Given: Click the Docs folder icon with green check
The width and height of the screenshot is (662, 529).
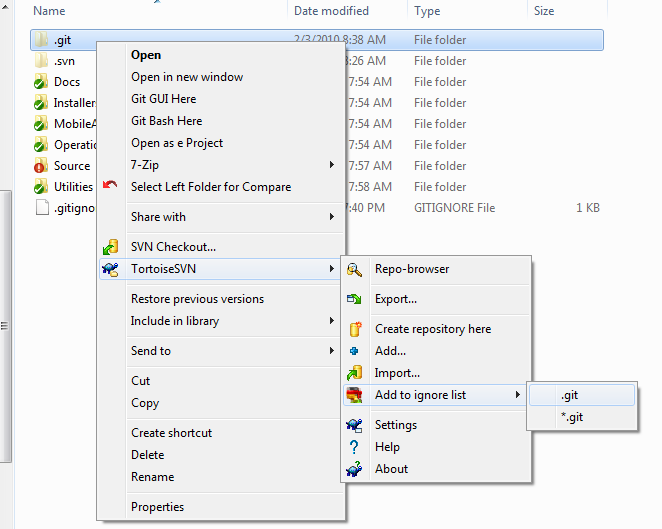Looking at the screenshot, I should tap(41, 82).
